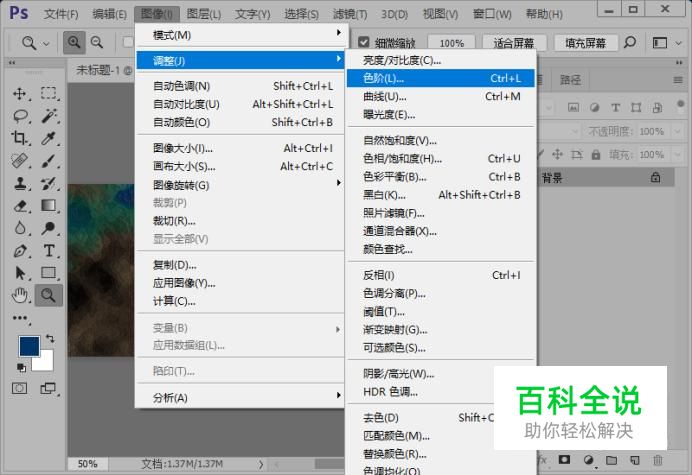Click the 适合屏幕 button
This screenshot has height=475, width=692.
pos(514,43)
